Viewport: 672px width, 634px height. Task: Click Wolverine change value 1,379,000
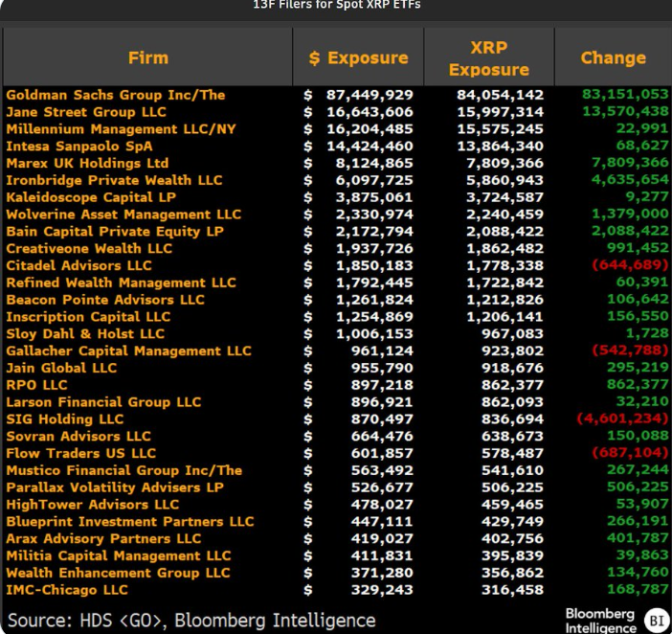click(x=630, y=214)
